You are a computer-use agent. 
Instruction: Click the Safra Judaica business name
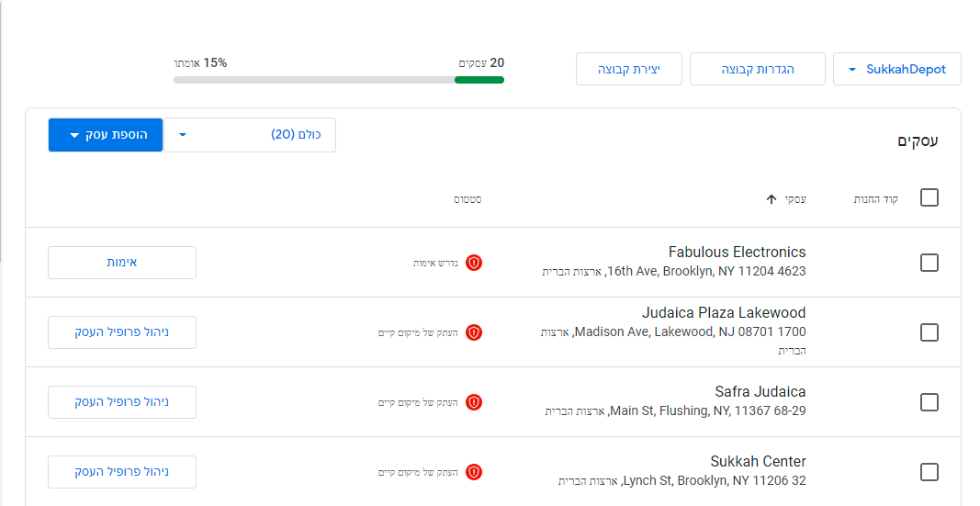tap(760, 392)
